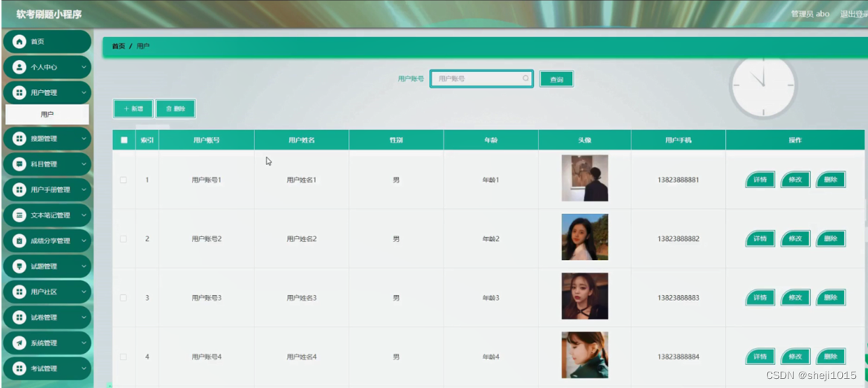Click the home icon beside 首页 in the sidebar
868x388 pixels.
pos(19,42)
